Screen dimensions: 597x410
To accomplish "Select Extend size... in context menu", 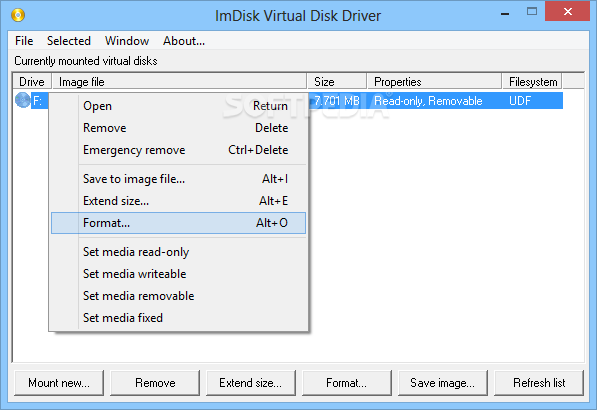I will click(x=179, y=201).
